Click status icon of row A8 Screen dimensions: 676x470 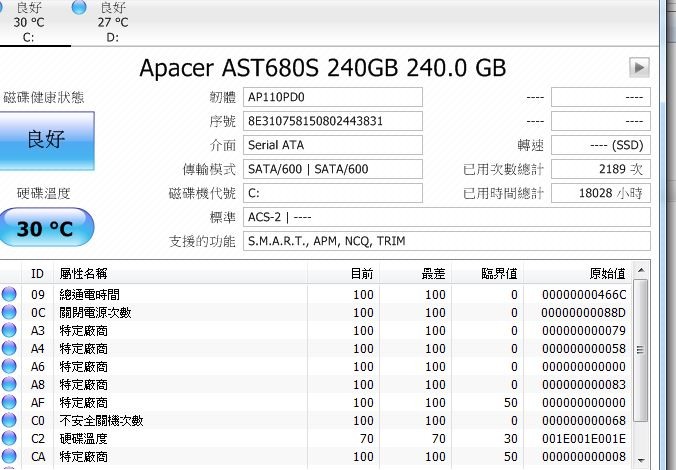[x=9, y=385]
